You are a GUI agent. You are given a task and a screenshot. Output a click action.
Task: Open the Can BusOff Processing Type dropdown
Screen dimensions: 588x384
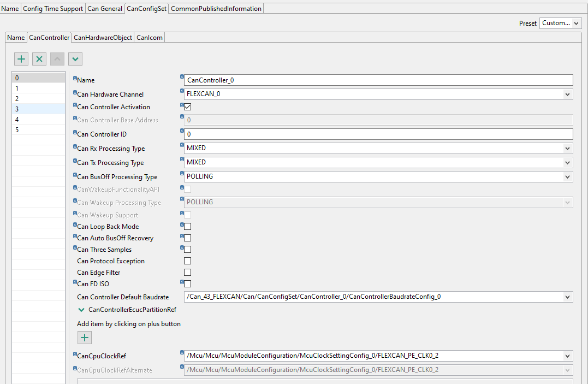click(568, 176)
